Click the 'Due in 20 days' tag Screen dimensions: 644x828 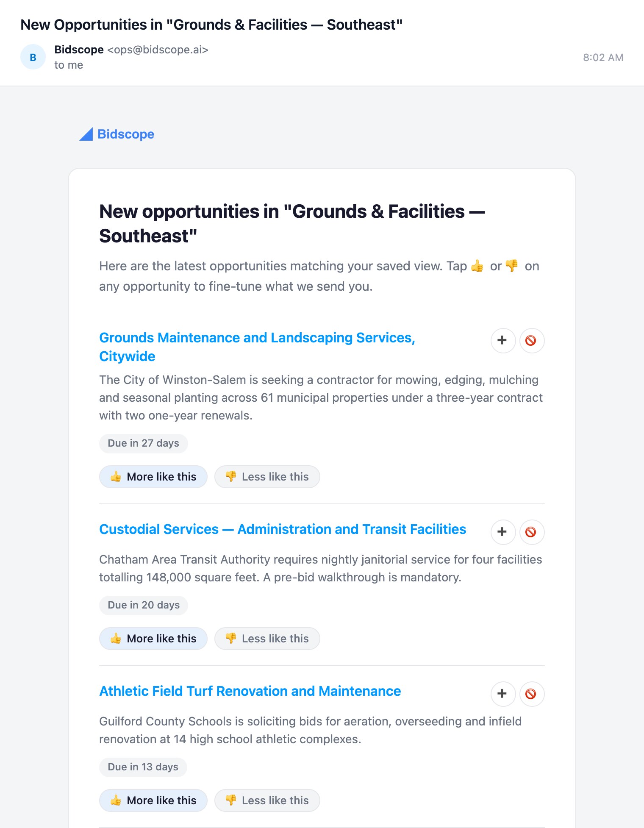(144, 605)
